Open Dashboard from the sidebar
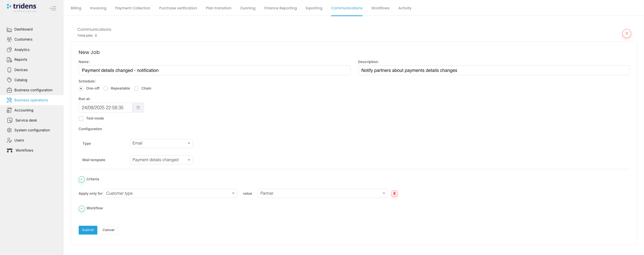644x255 pixels. 23,29
